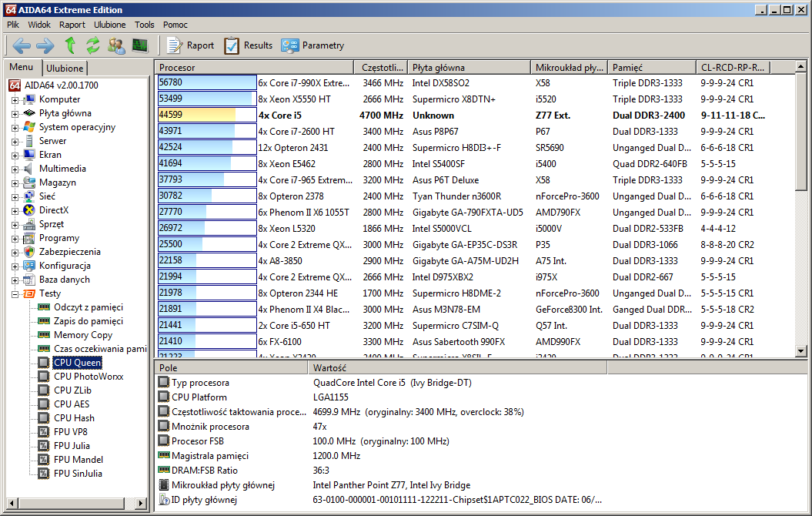Open the Tools menu
The height and width of the screenshot is (516, 812).
145,25
